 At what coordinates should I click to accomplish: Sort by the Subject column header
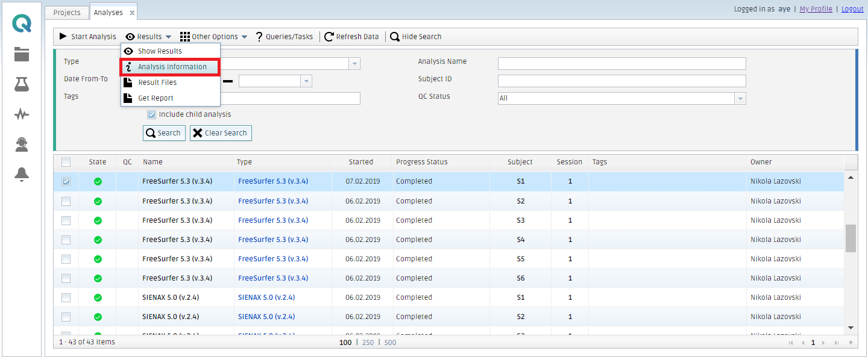point(520,162)
